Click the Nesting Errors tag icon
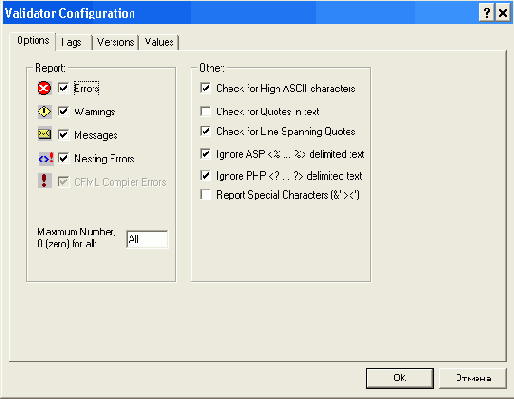 coord(46,158)
